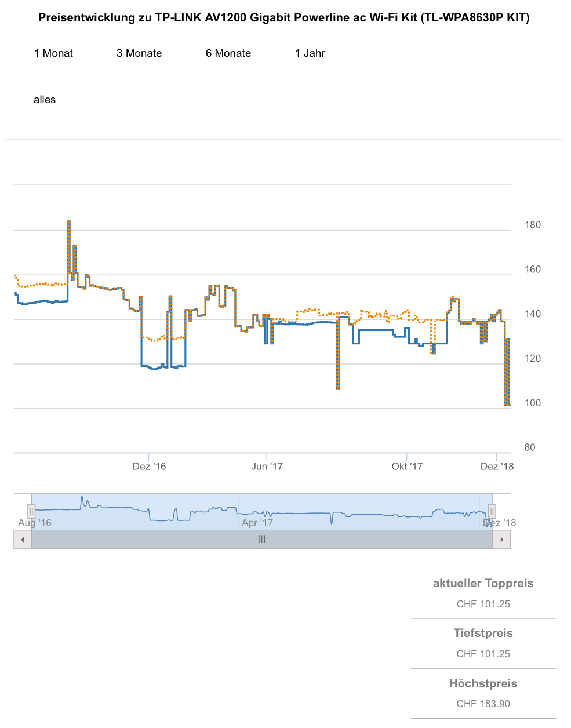This screenshot has width=571, height=728.
Task: Select the 1 Monat range
Action: (53, 53)
